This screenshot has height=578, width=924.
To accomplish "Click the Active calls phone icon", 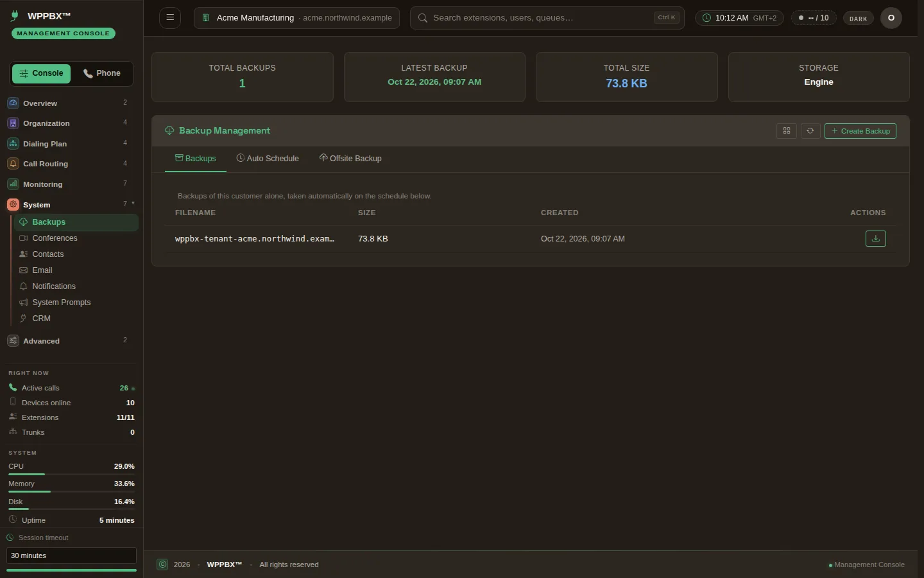I will (x=13, y=388).
